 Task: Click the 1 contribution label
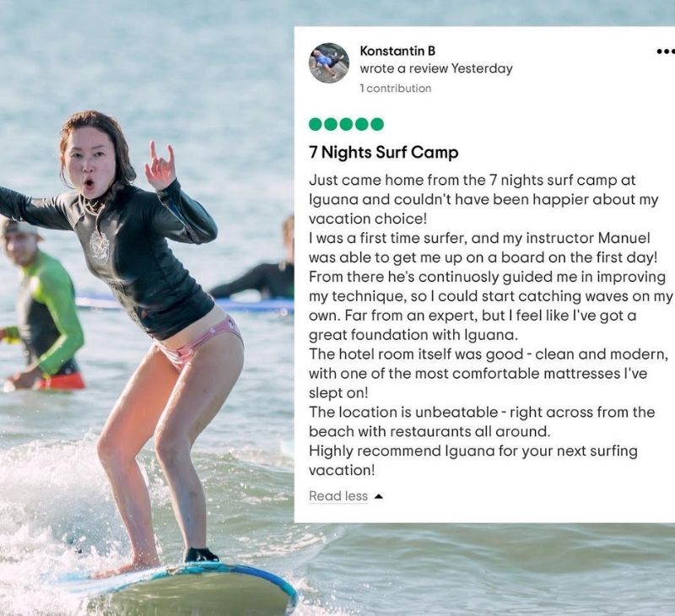[x=396, y=89]
